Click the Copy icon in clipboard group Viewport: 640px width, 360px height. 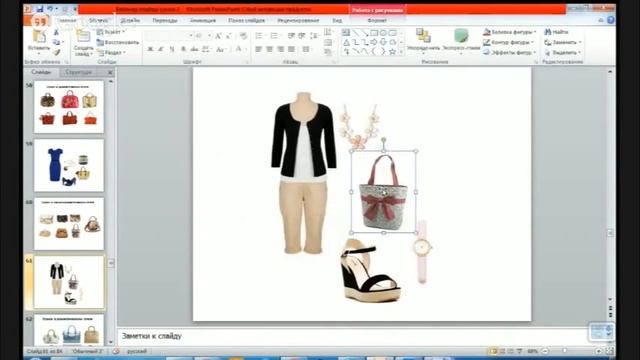pyautogui.click(x=56, y=42)
